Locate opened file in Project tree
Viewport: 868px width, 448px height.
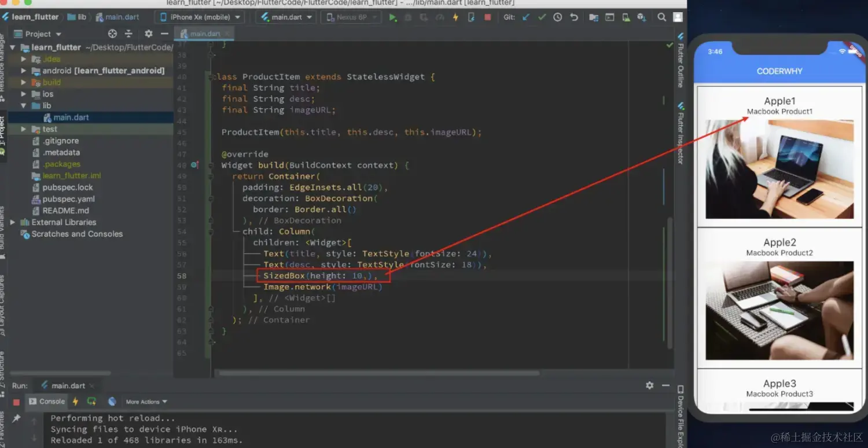click(x=112, y=34)
